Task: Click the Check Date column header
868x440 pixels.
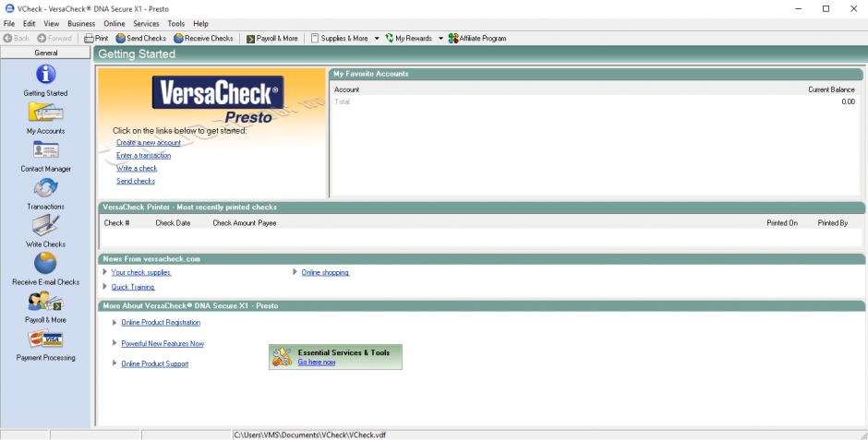Action: point(173,222)
